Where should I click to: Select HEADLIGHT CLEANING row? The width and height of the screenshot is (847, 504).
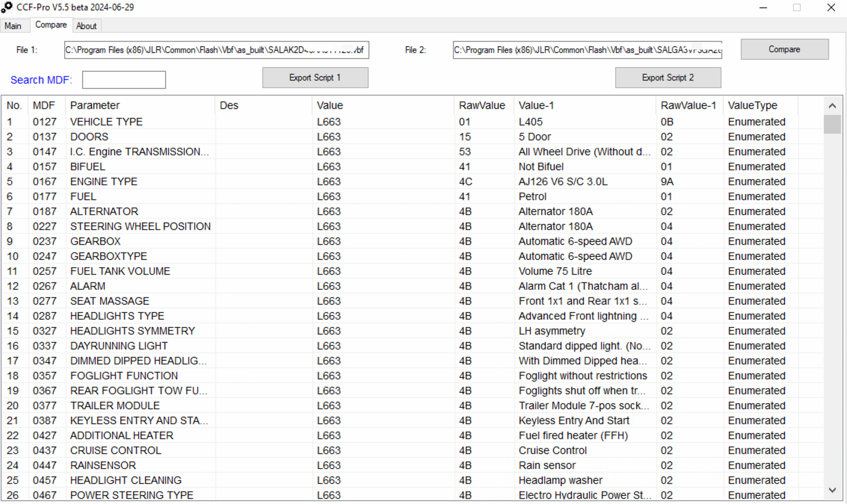[412, 480]
